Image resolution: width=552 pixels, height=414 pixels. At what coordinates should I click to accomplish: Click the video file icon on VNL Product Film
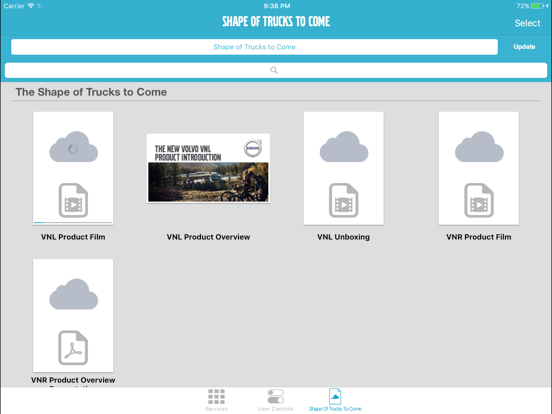[73, 200]
